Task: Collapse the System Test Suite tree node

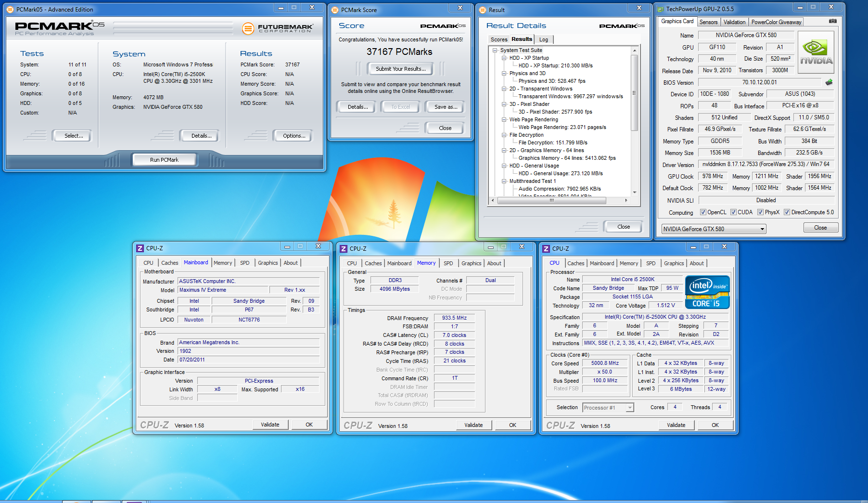Action: (x=495, y=50)
